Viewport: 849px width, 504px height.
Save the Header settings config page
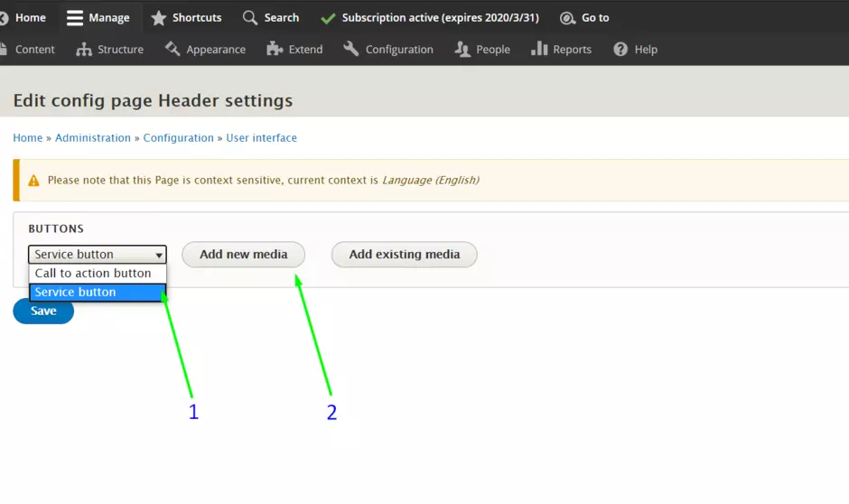pos(43,312)
